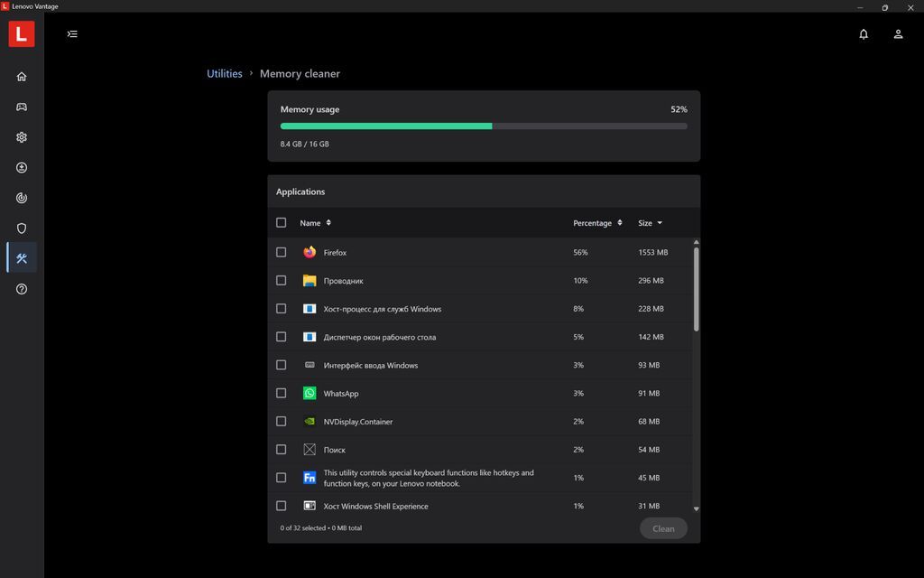Click the Хост-процесс для служб Windows icon
Screen dimensions: 924x578
click(x=310, y=309)
